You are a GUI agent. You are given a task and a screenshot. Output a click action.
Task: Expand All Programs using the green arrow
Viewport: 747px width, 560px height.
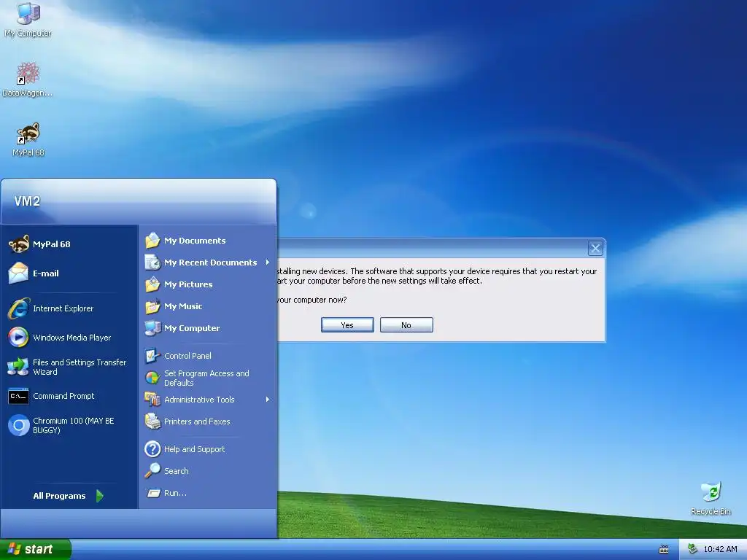click(x=99, y=496)
